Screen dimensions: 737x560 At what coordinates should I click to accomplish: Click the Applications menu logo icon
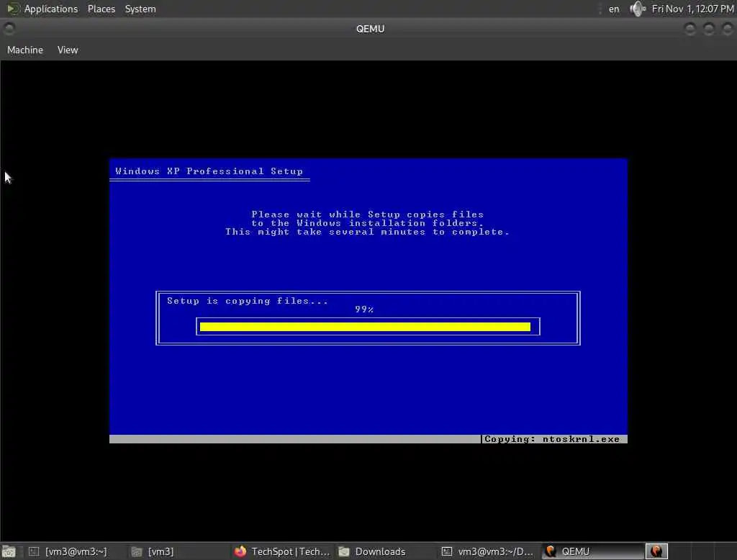pyautogui.click(x=13, y=9)
